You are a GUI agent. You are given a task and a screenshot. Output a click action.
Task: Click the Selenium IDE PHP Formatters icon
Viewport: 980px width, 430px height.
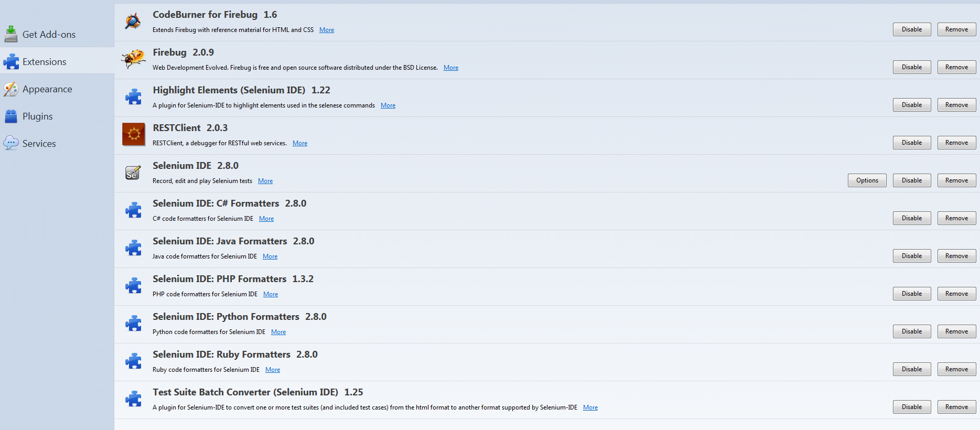[133, 286]
